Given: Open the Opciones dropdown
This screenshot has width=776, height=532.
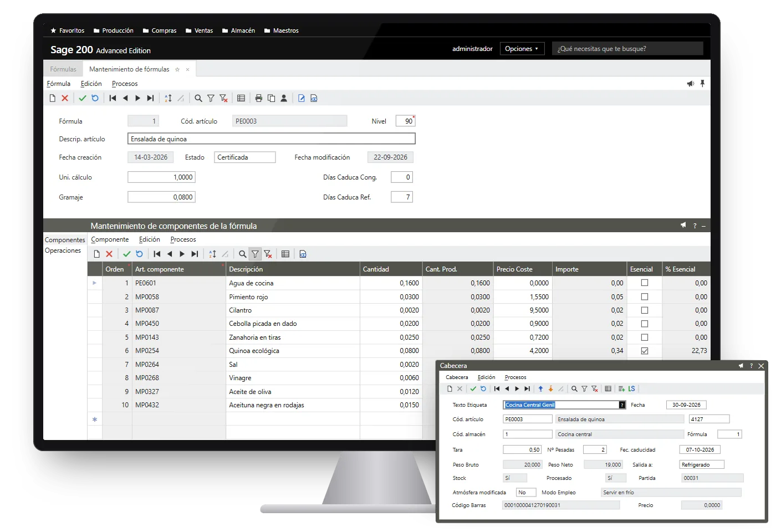Looking at the screenshot, I should click(x=522, y=49).
